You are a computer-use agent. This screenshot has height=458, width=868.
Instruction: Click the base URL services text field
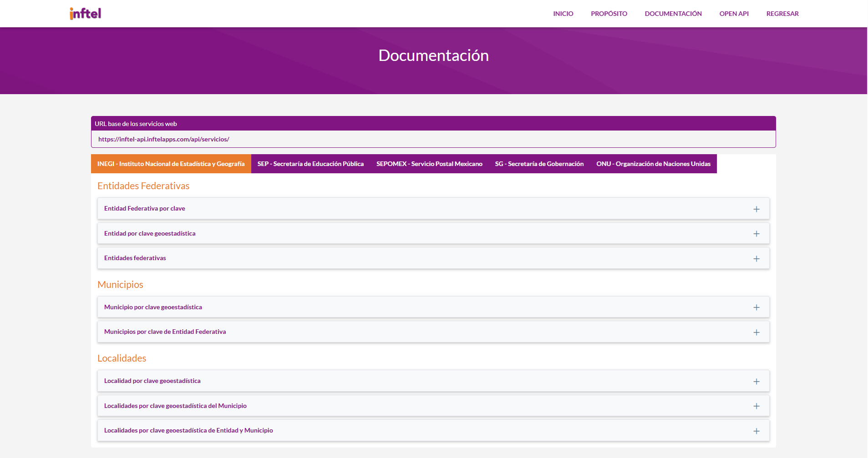pos(433,139)
